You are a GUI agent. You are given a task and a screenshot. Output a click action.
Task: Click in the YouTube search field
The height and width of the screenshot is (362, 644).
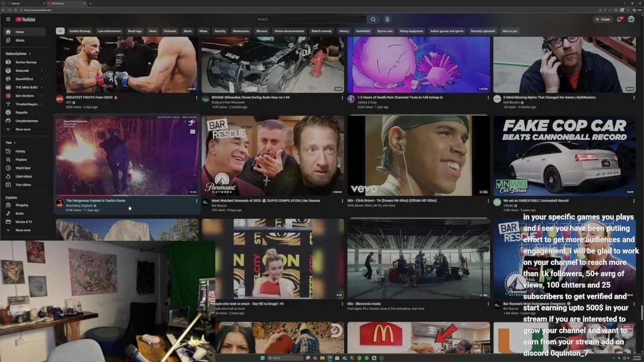pyautogui.click(x=310, y=19)
